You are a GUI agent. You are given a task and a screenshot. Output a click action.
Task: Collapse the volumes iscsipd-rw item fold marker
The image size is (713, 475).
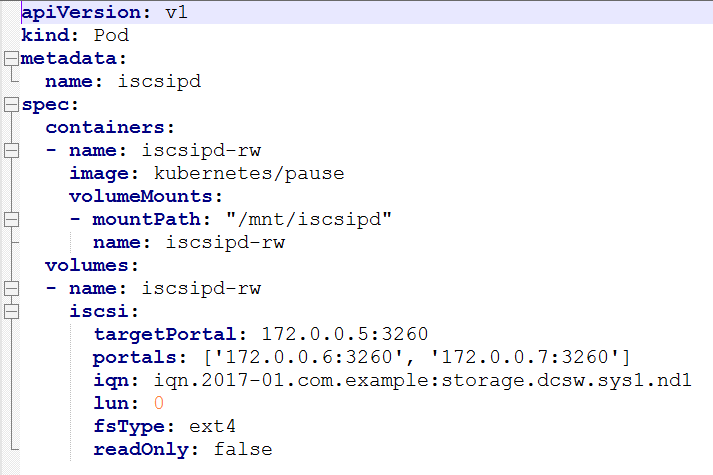pyautogui.click(x=11, y=289)
